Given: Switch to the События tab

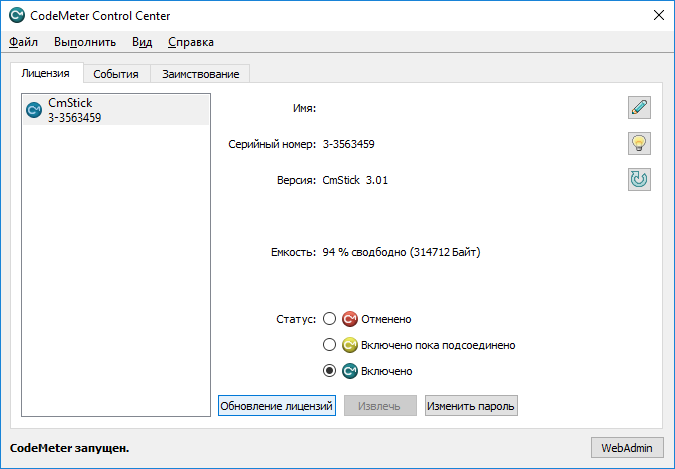Looking at the screenshot, I should point(116,74).
